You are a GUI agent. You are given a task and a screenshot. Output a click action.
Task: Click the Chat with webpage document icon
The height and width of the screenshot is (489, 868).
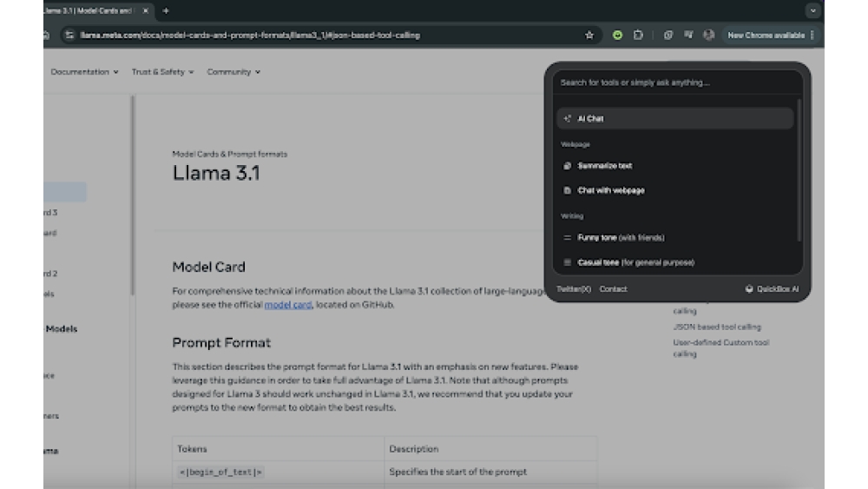tap(567, 190)
